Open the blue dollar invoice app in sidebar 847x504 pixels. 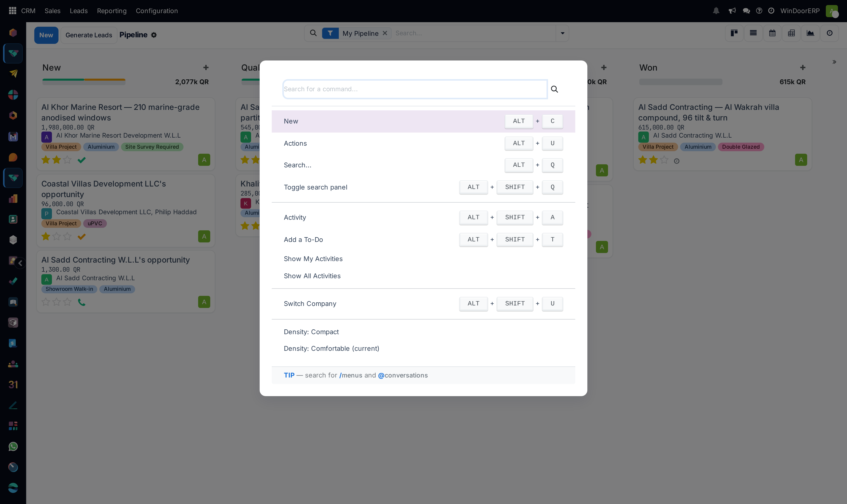pyautogui.click(x=13, y=343)
